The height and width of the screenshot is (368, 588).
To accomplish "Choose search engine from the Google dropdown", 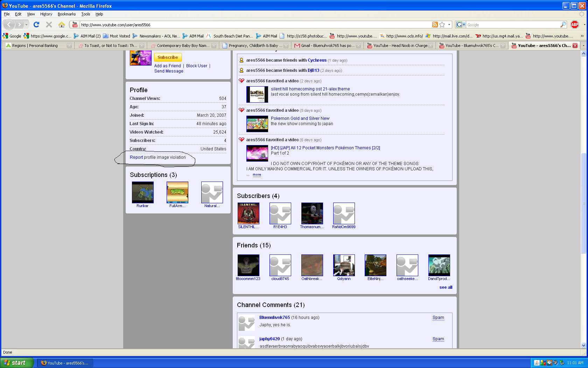I will [461, 25].
